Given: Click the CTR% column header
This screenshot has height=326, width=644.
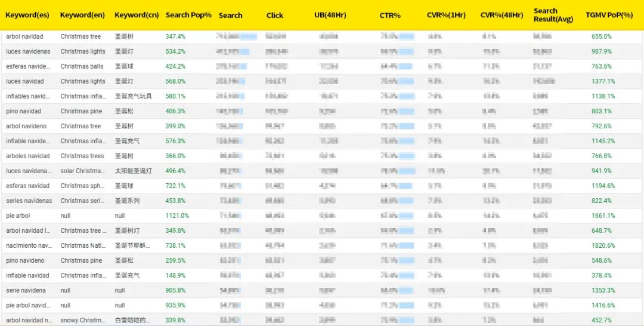Looking at the screenshot, I should pyautogui.click(x=390, y=16).
